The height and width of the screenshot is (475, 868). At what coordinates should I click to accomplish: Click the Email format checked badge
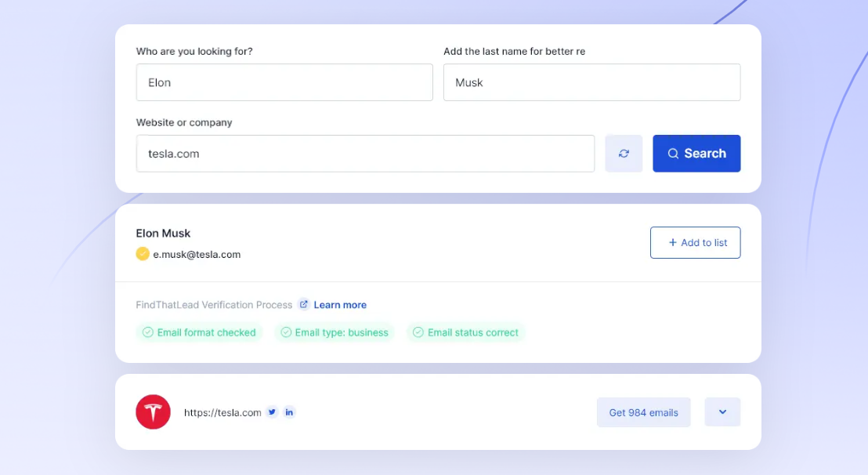tap(199, 332)
